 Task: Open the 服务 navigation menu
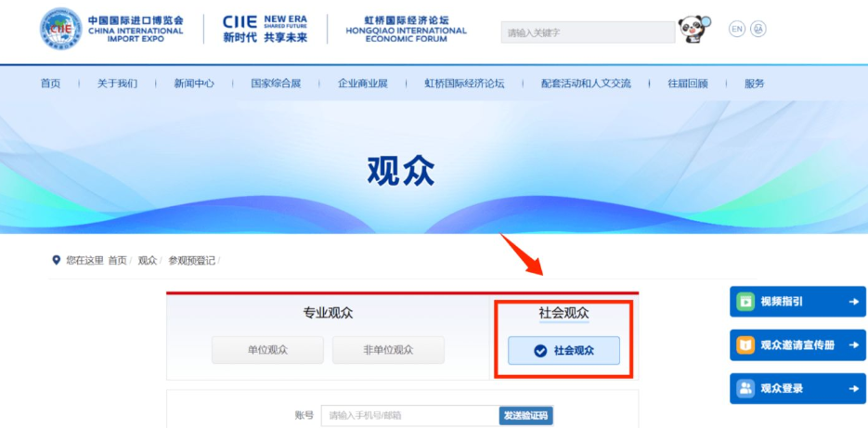point(754,84)
